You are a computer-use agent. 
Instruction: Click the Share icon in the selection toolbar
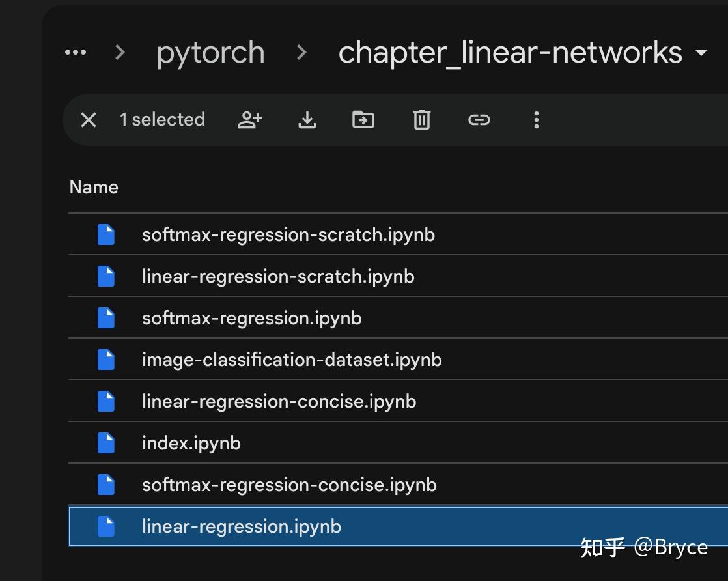249,120
